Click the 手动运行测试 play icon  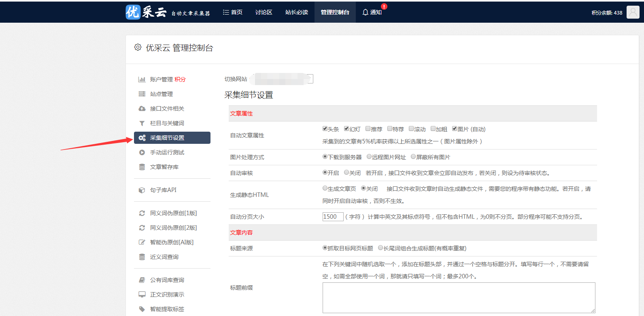point(142,152)
